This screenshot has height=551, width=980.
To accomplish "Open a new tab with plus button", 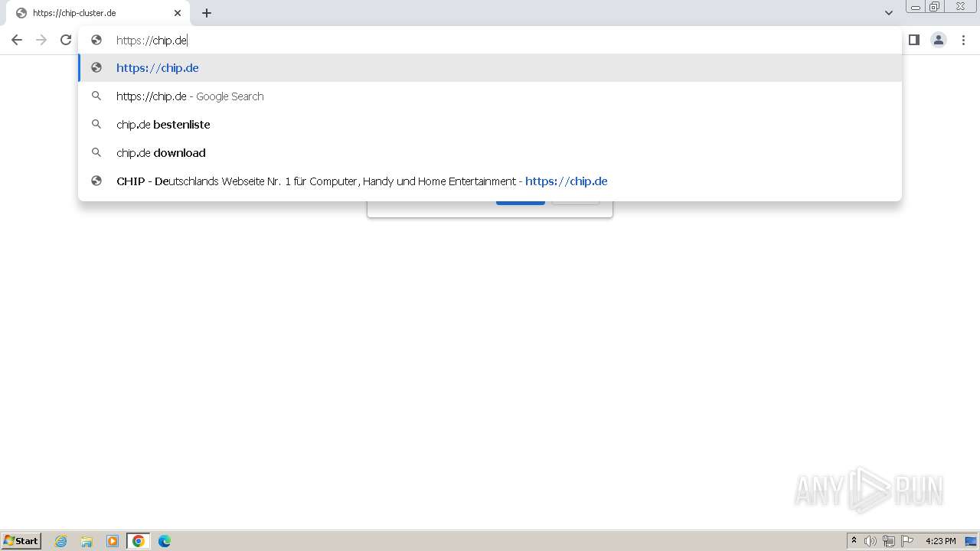I will (207, 13).
